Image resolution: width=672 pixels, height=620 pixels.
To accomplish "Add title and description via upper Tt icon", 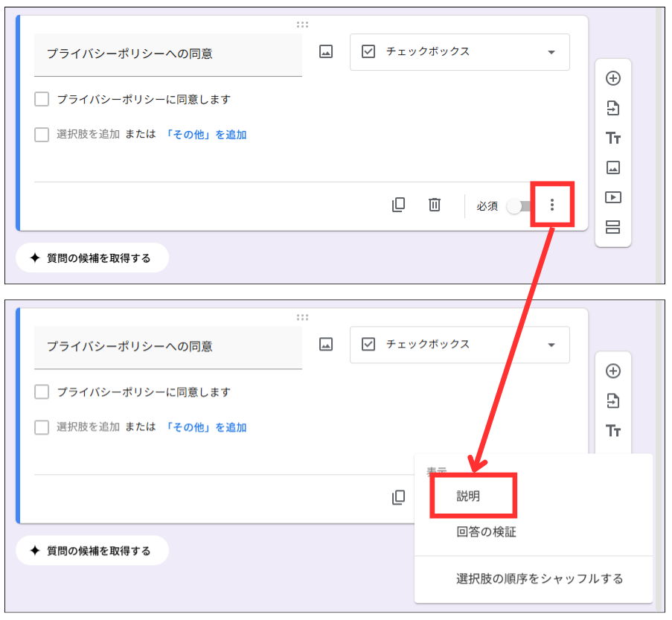I will [x=613, y=138].
